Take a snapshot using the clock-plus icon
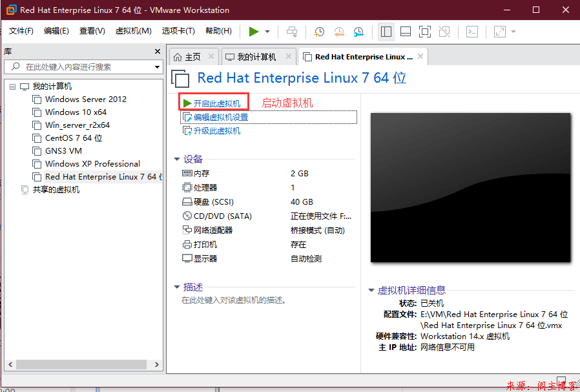Image resolution: width=580 pixels, height=392 pixels. tap(319, 32)
